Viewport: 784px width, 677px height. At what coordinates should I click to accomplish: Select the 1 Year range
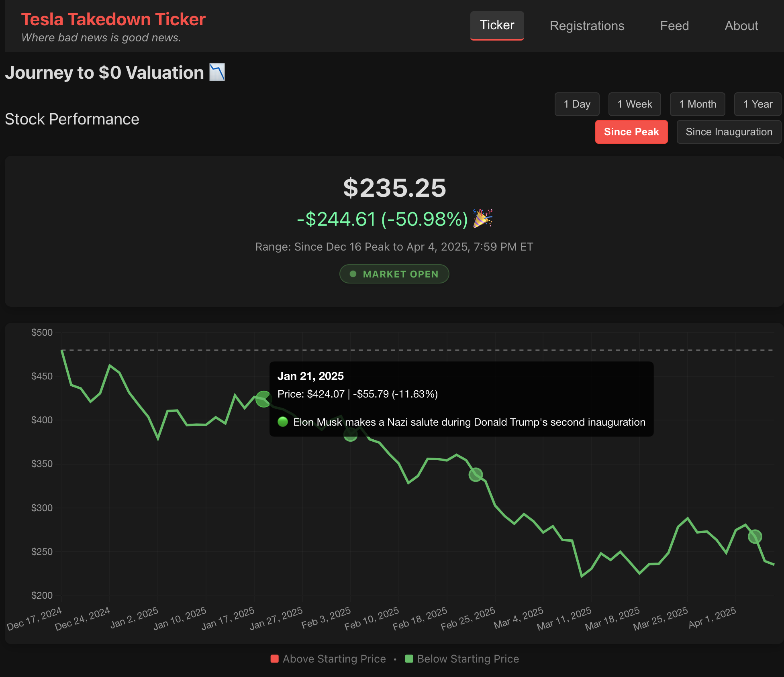pos(757,104)
